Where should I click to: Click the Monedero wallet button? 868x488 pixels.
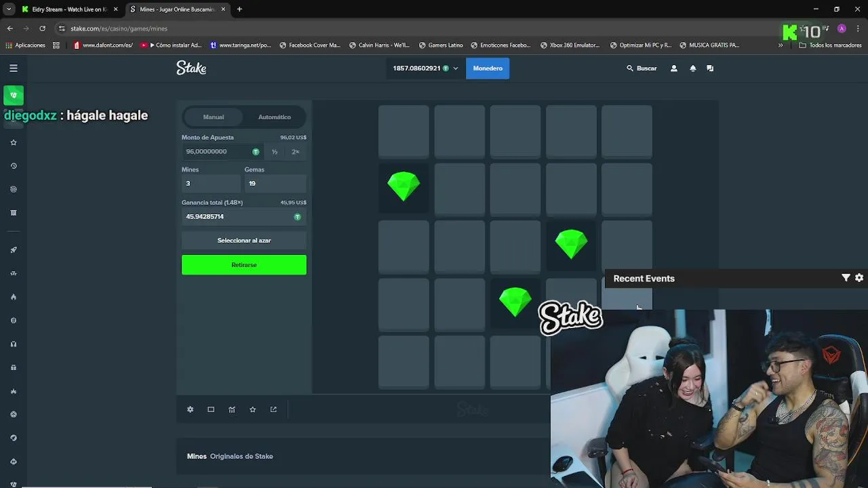[x=488, y=68]
